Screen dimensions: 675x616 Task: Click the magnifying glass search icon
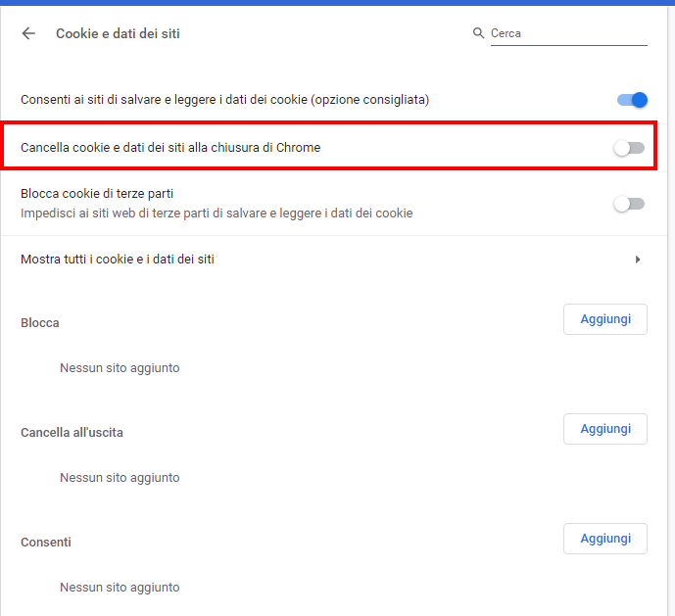478,33
